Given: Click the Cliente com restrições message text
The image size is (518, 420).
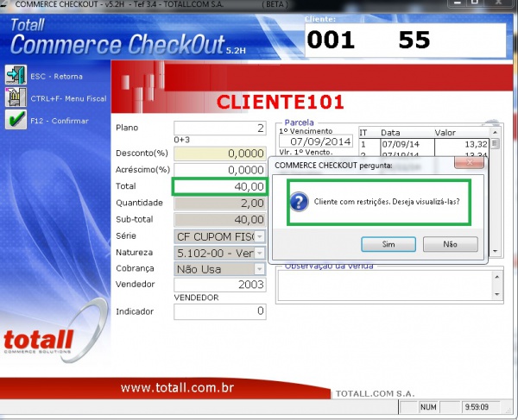Looking at the screenshot, I should click(x=387, y=202).
